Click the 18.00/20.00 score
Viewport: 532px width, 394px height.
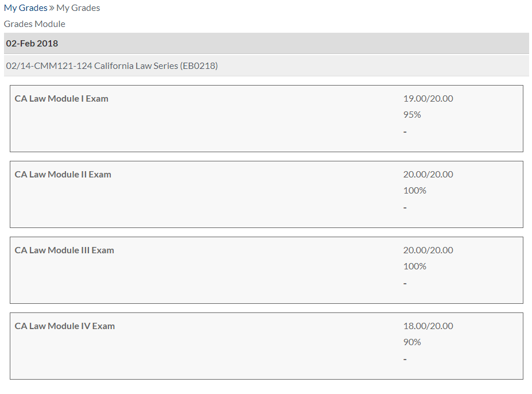click(428, 326)
